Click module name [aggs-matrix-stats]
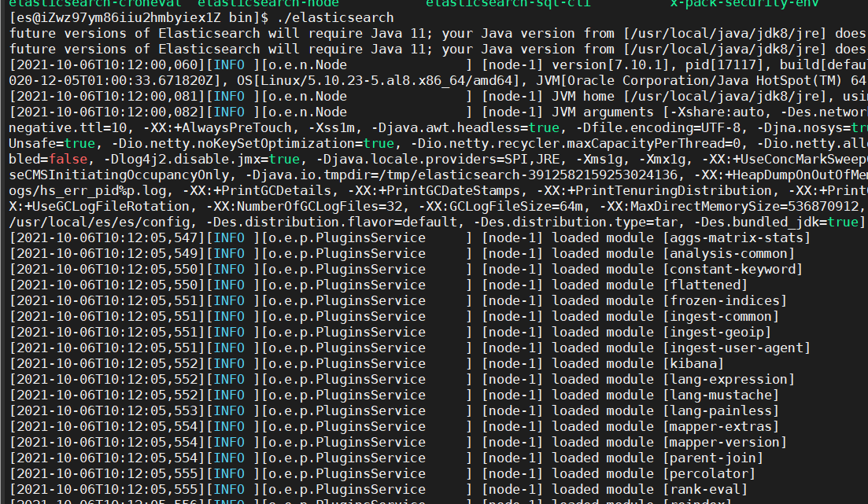868x504 pixels. tap(737, 238)
